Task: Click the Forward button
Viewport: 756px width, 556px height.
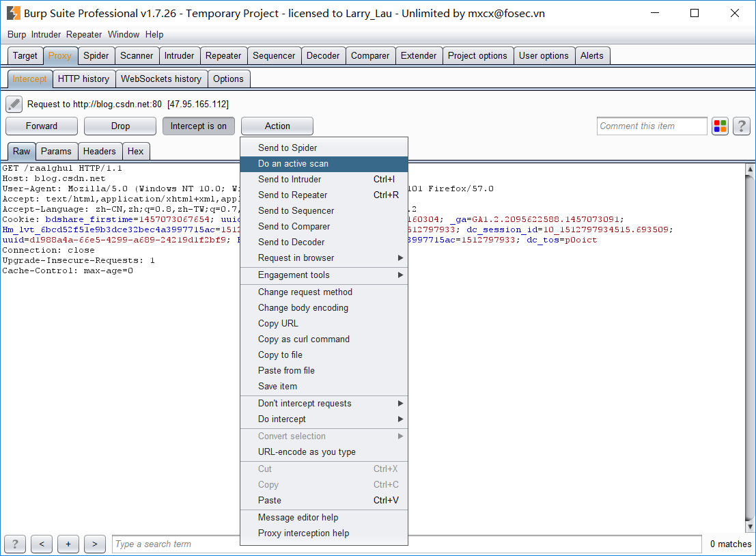Action: point(42,126)
